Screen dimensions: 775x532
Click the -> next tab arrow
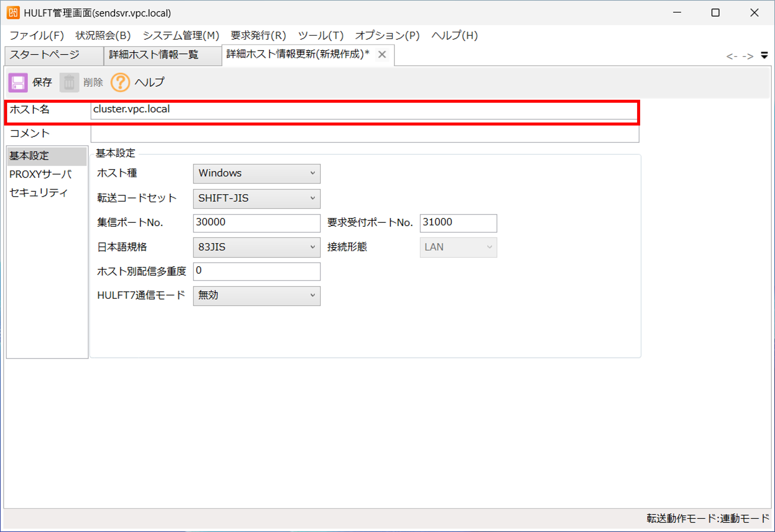point(748,56)
